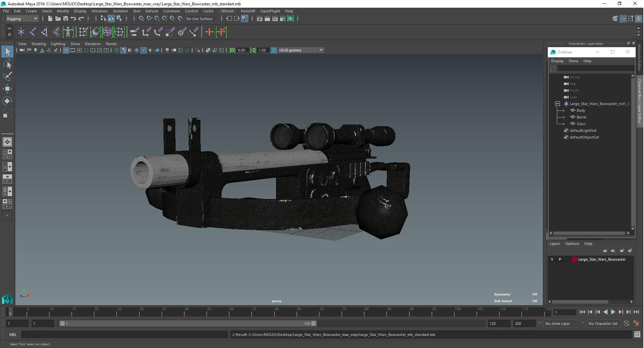The height and width of the screenshot is (348, 644).
Task: Select the Barrel mesh in the Outliner
Action: coord(581,117)
